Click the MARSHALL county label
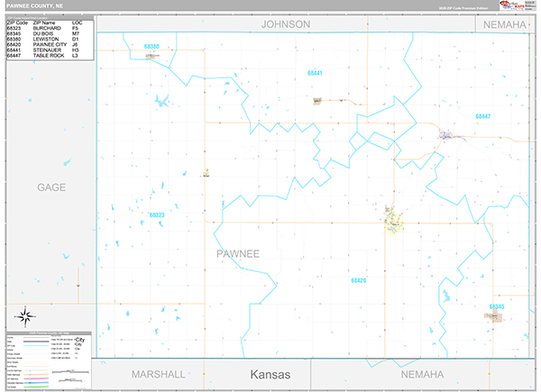 [x=159, y=374]
